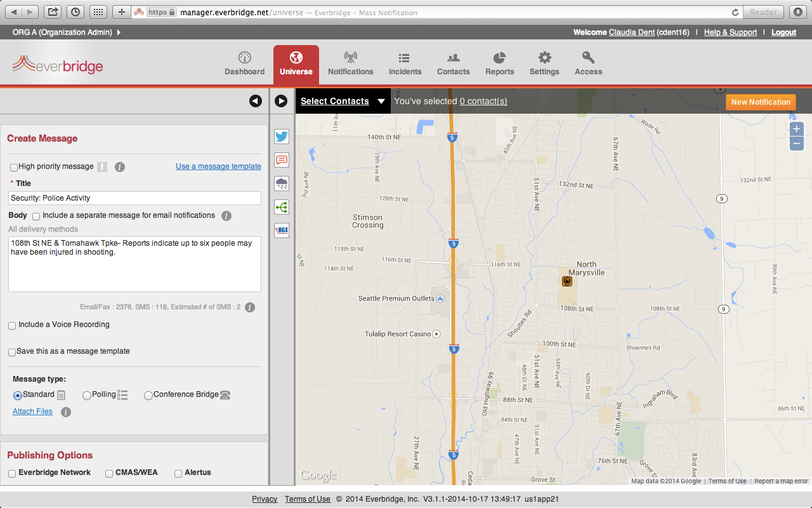The height and width of the screenshot is (508, 812).
Task: Enable High priority message checkbox
Action: (14, 168)
